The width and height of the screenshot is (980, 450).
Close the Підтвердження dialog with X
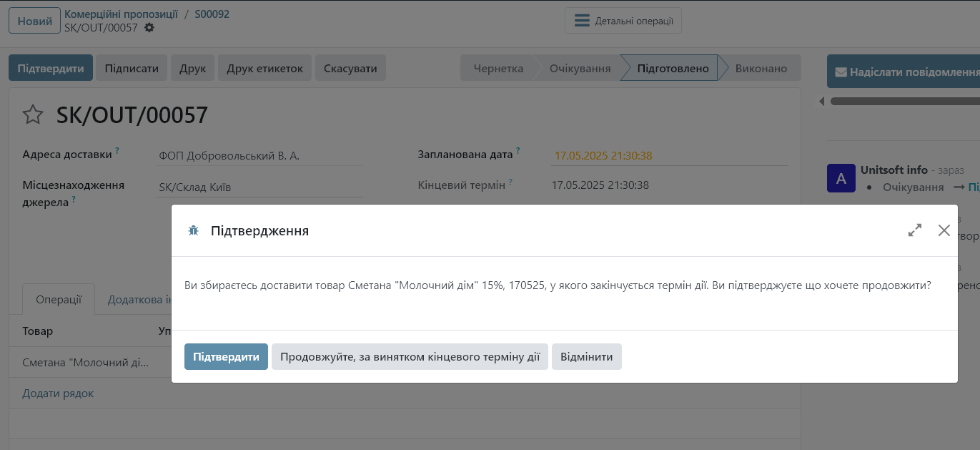point(944,230)
